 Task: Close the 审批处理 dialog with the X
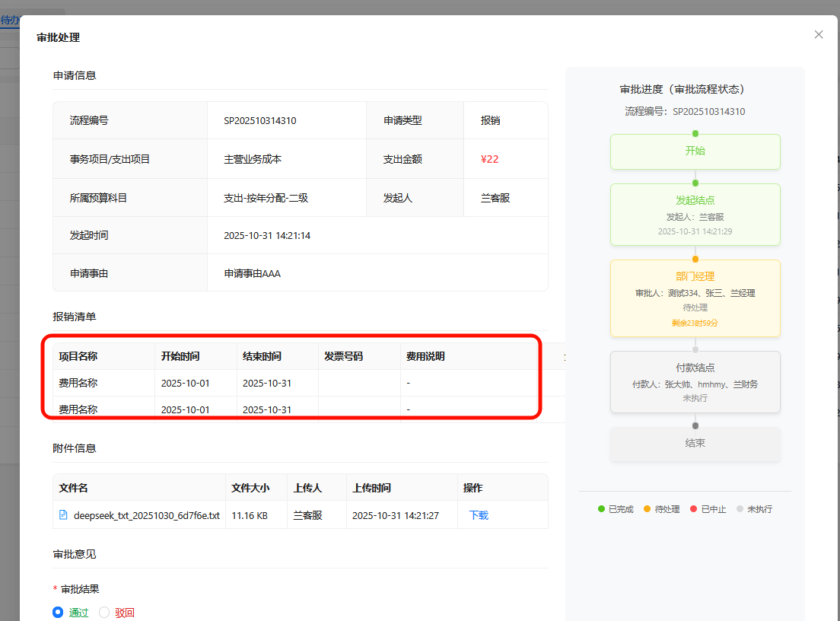[819, 34]
